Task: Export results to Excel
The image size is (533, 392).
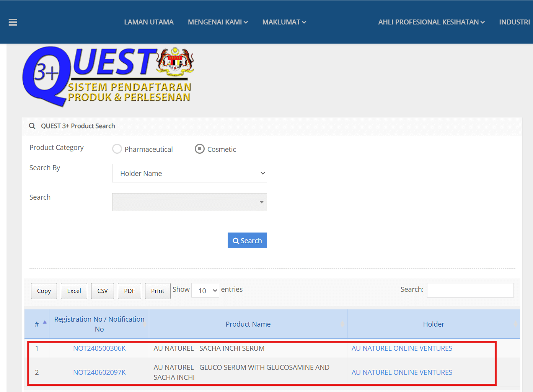Action: 74,291
